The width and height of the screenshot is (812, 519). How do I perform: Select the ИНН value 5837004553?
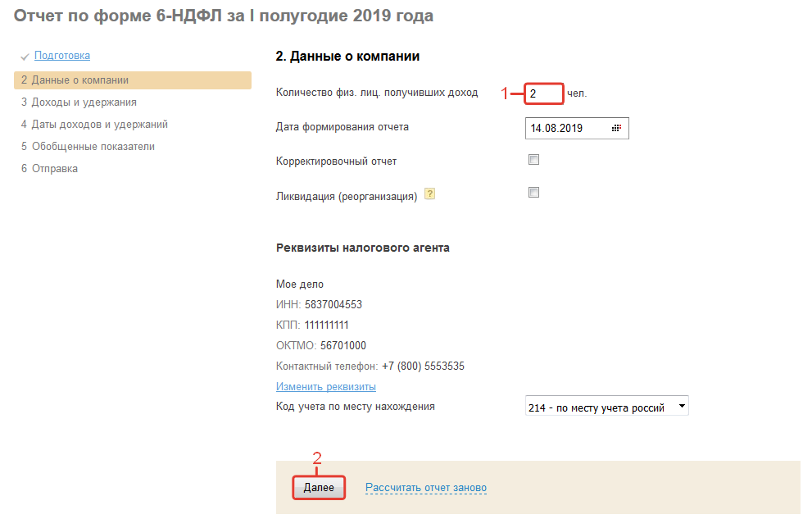333,304
